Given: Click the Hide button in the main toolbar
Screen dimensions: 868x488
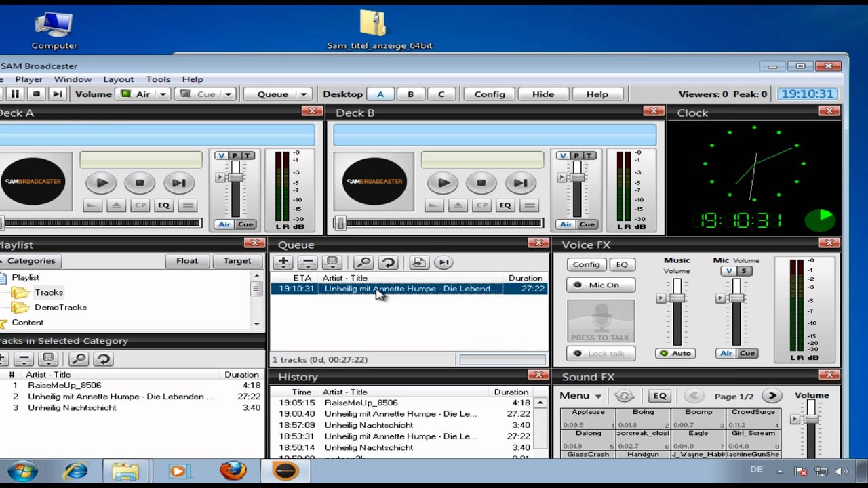Looking at the screenshot, I should 543,94.
